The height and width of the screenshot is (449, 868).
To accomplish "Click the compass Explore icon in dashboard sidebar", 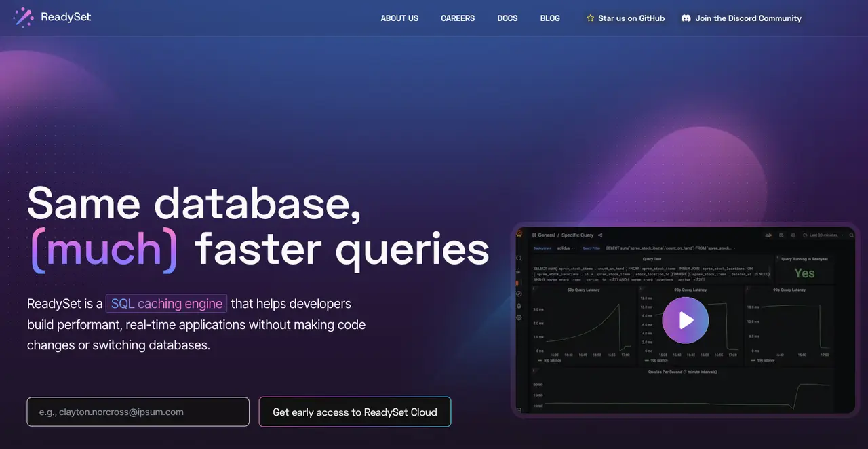I will [519, 294].
